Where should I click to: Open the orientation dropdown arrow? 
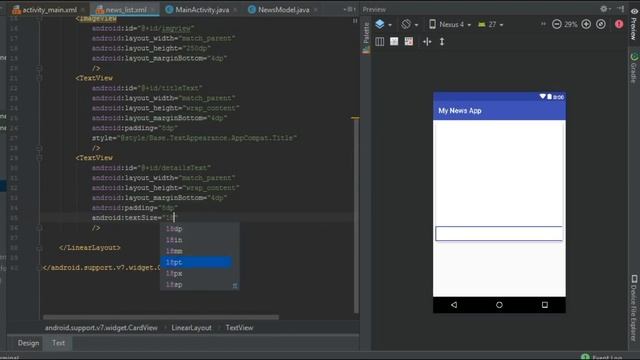416,25
